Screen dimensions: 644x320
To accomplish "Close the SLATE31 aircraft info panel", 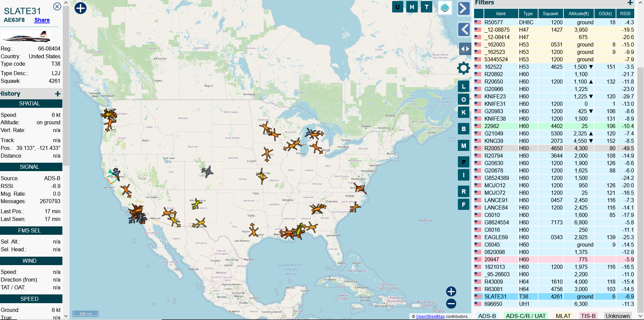I will (x=57, y=6).
